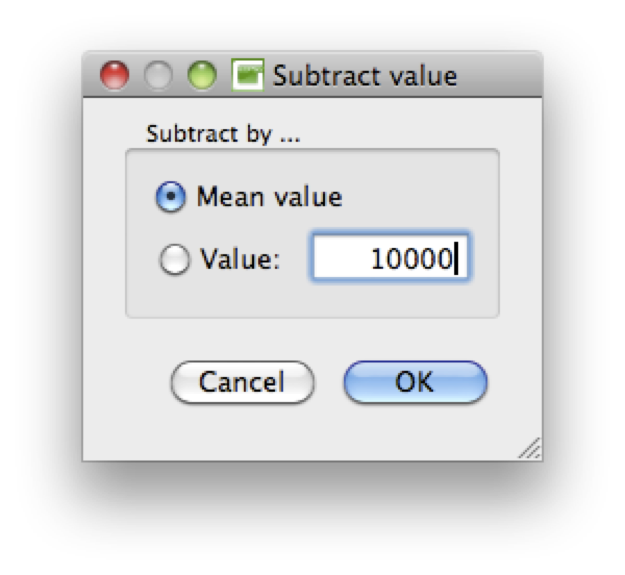Click the "Mean value" label text

point(269,197)
